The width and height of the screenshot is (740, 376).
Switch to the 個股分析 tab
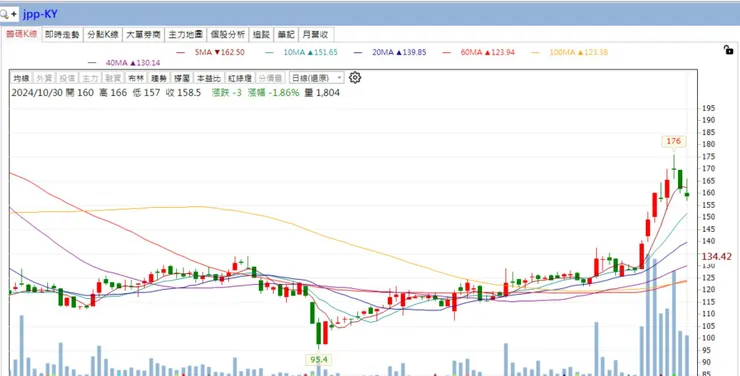click(x=227, y=34)
